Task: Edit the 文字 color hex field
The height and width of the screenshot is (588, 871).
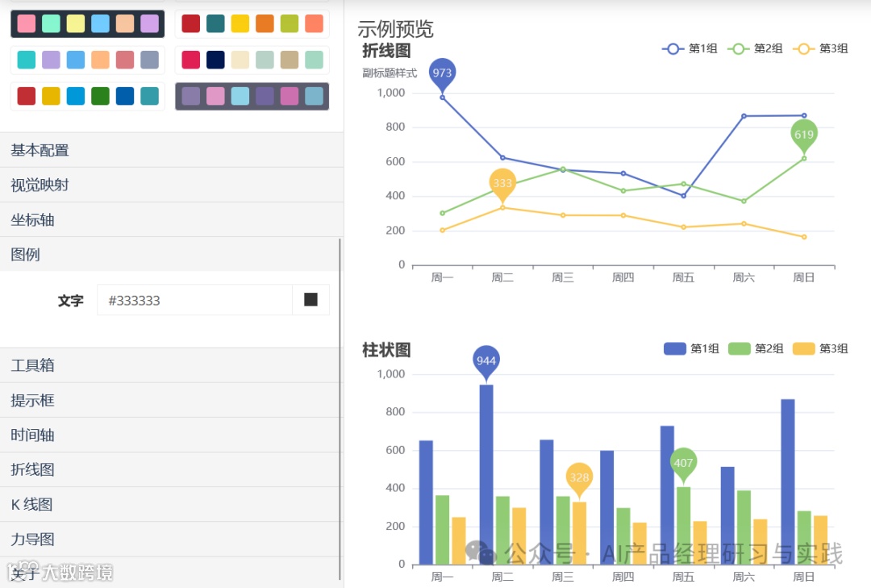Action: point(195,300)
